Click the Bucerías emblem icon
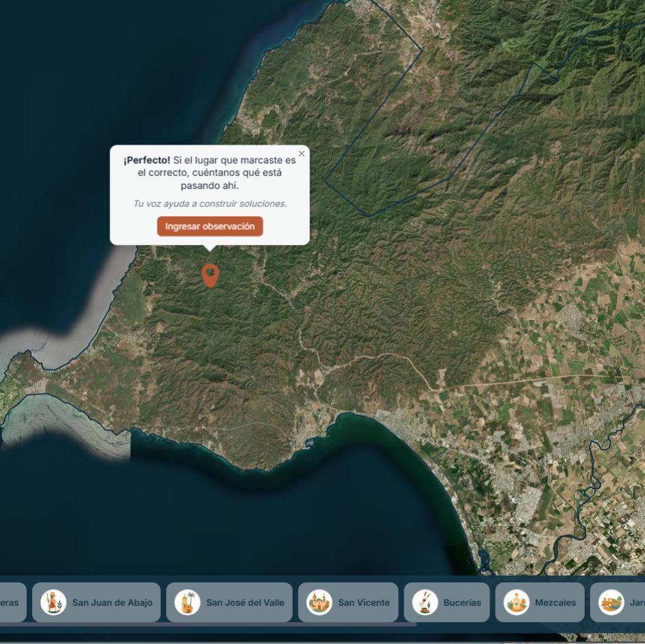 click(425, 602)
